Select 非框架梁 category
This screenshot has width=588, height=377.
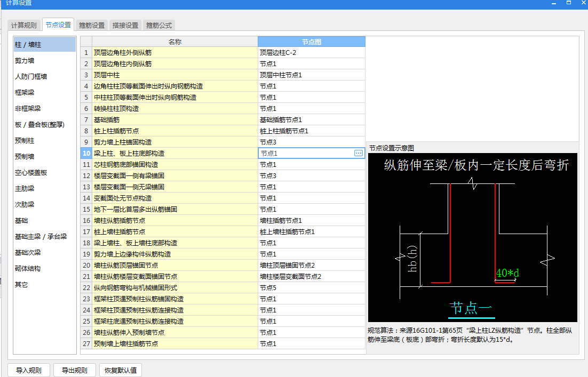[x=45, y=109]
